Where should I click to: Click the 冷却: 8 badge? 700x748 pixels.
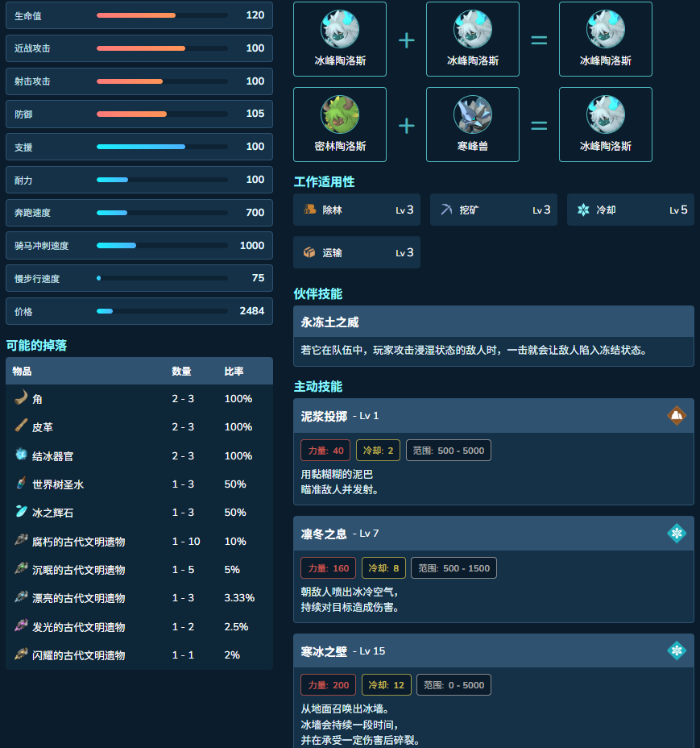(384, 568)
